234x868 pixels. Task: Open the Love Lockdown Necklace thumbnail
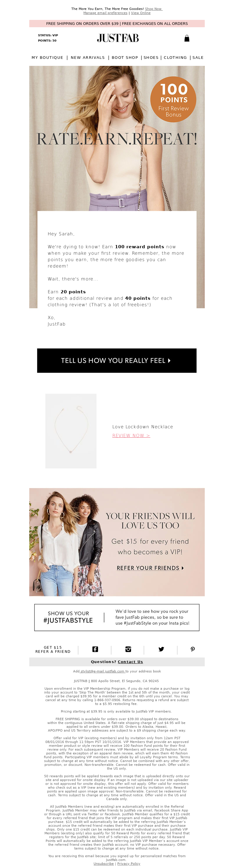coord(71,431)
